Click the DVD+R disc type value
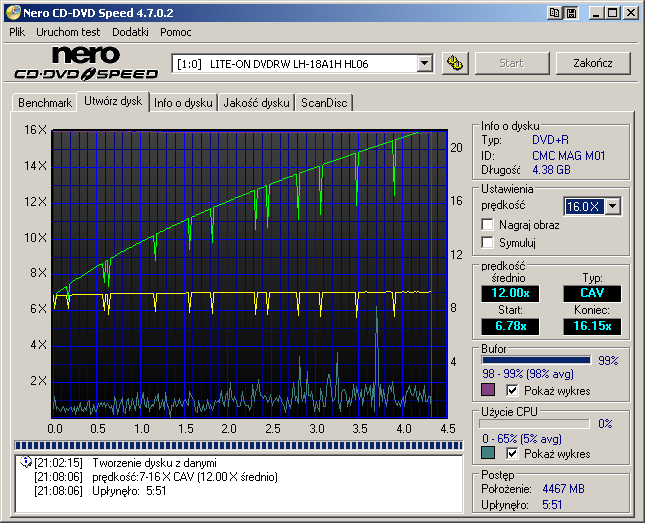This screenshot has width=645, height=523. point(550,140)
